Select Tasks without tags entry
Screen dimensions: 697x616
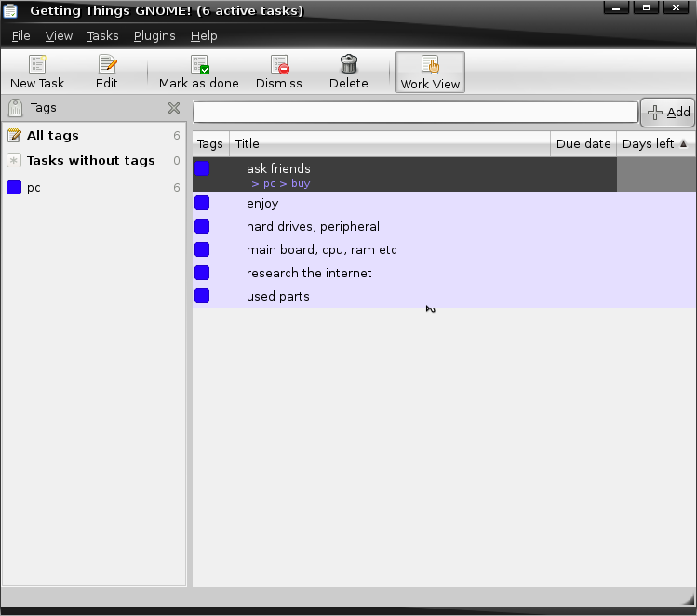point(90,161)
